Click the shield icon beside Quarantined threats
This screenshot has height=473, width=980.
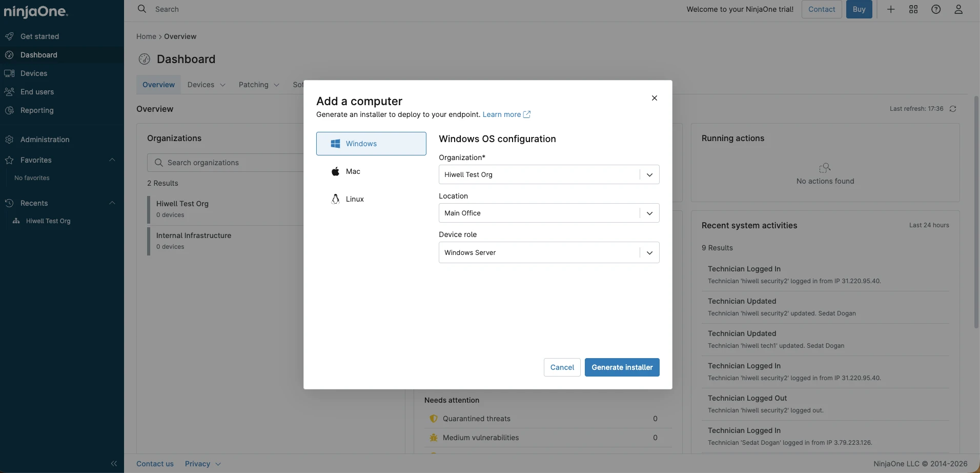[x=434, y=419]
